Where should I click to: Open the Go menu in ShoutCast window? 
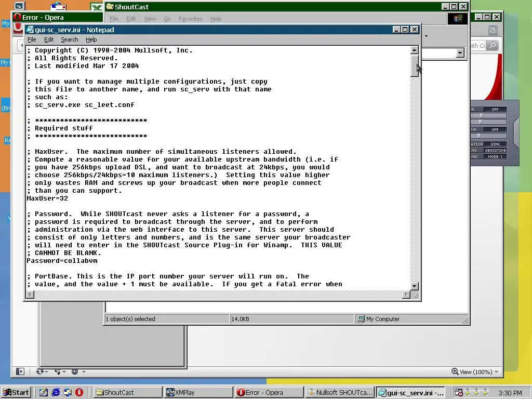[x=167, y=19]
